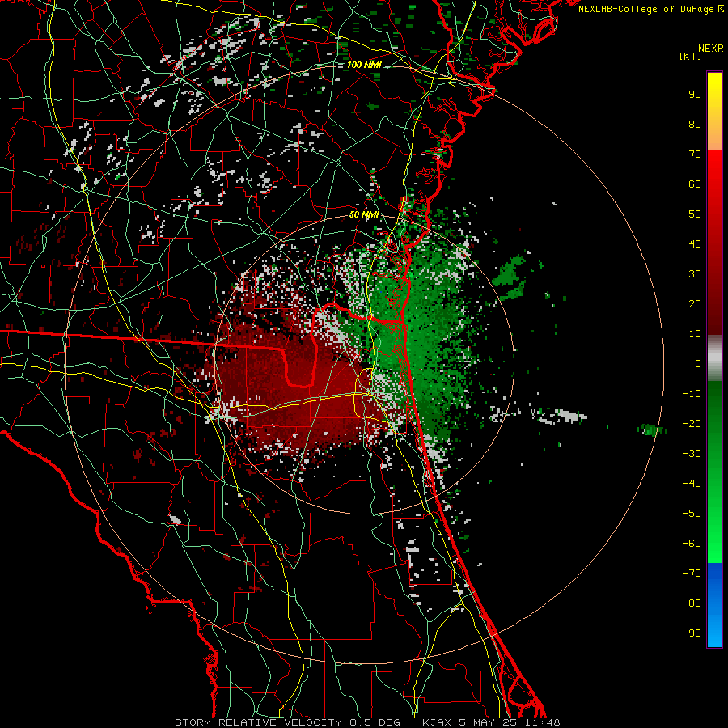Screen dimensions: 728x728
Task: Click the 10 value on the velocity scale
Action: [695, 334]
